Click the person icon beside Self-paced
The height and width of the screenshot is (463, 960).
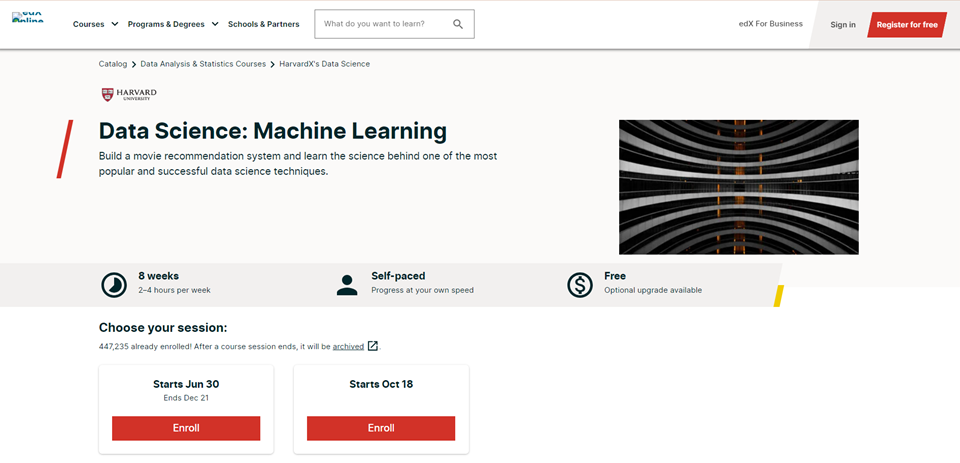point(347,285)
